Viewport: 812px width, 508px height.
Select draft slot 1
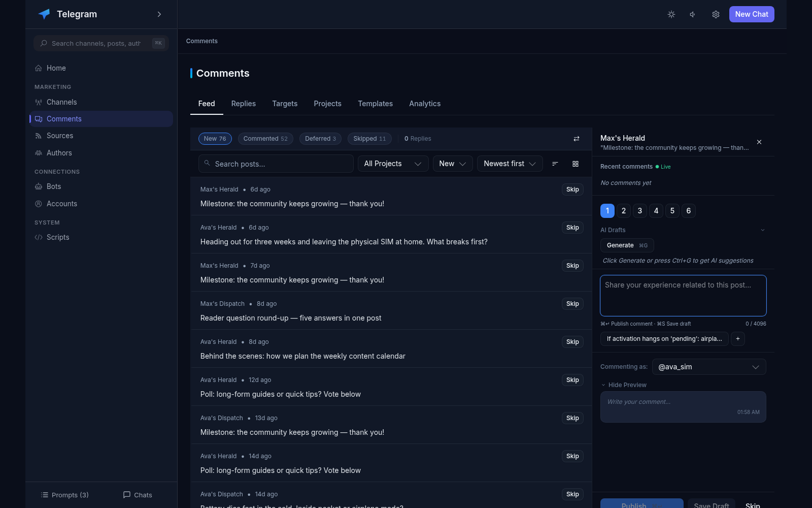[x=607, y=211]
